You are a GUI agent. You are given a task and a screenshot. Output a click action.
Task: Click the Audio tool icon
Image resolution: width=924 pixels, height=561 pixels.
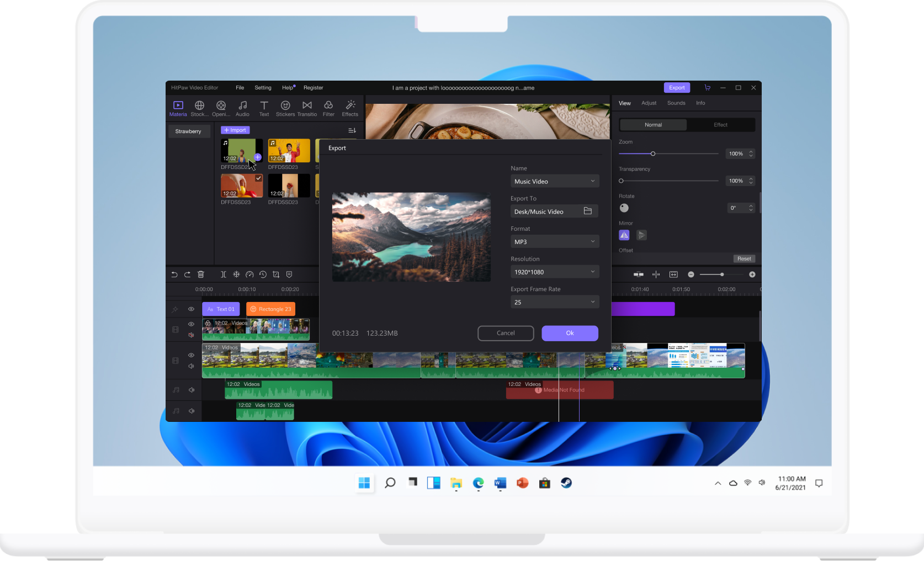coord(242,108)
